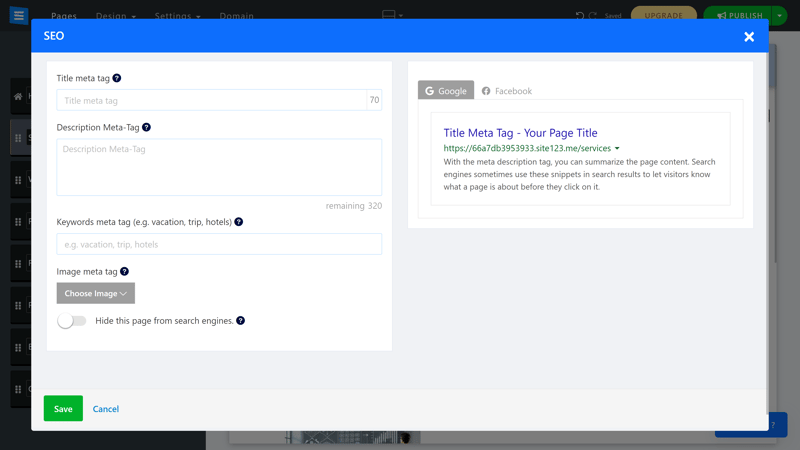The height and width of the screenshot is (450, 800).
Task: Open the preview link Title Meta Tag - Your Page Title
Action: 520,133
